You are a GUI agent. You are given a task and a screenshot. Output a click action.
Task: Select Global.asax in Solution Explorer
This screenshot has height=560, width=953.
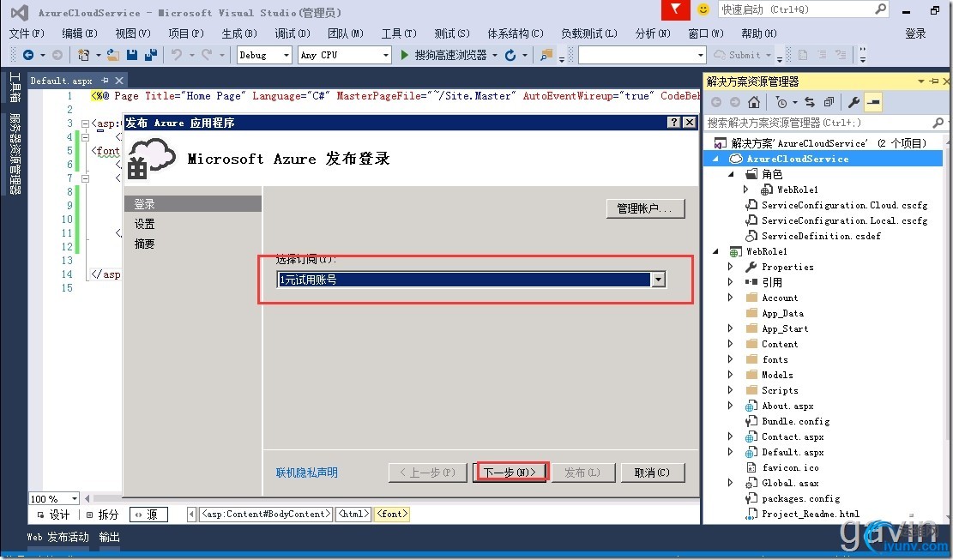coord(790,483)
